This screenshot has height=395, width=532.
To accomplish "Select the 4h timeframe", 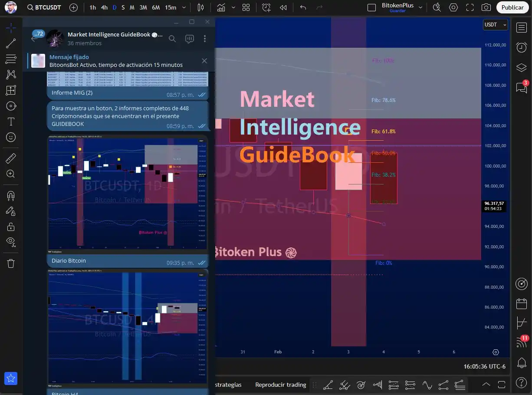I will point(104,7).
